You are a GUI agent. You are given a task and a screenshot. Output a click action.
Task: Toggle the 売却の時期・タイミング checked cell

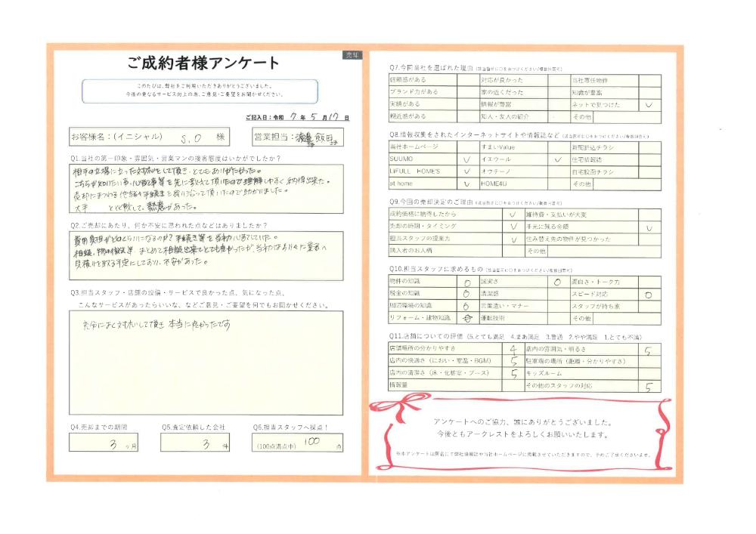[513, 227]
